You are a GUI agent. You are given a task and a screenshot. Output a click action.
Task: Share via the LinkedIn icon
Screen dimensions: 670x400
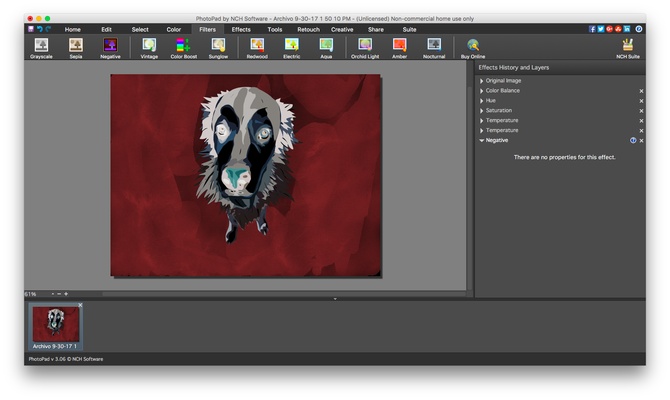point(627,29)
